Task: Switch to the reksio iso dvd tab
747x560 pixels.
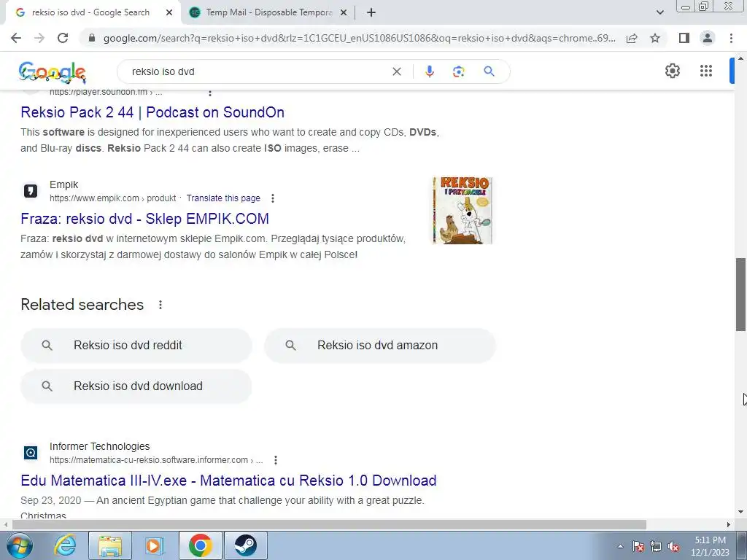Action: click(x=90, y=12)
